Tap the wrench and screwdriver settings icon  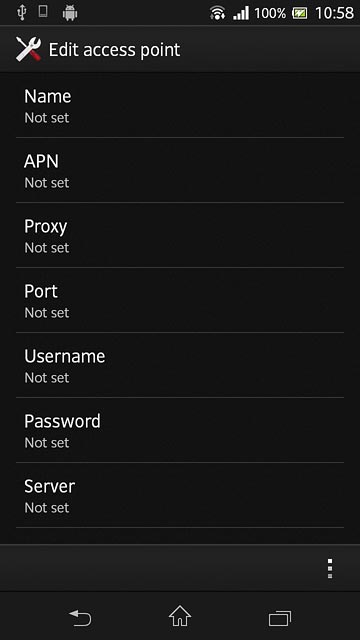(x=29, y=49)
